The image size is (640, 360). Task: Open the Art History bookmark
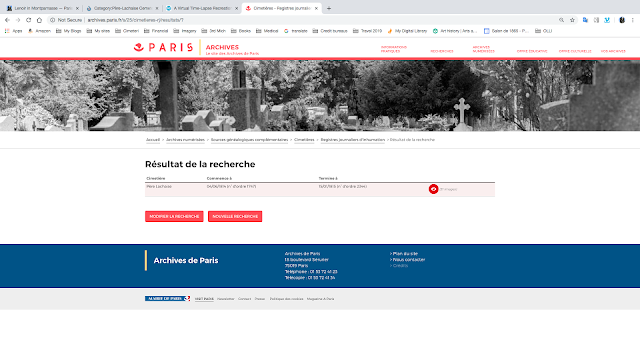coord(455,31)
